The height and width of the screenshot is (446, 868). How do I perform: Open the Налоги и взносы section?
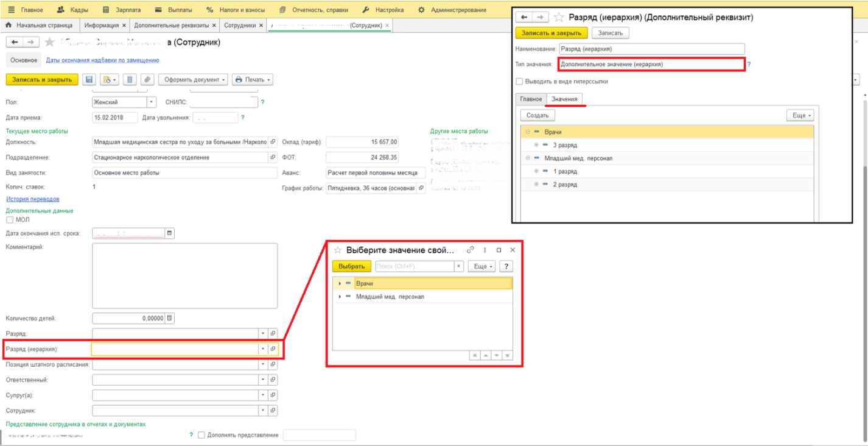[236, 10]
